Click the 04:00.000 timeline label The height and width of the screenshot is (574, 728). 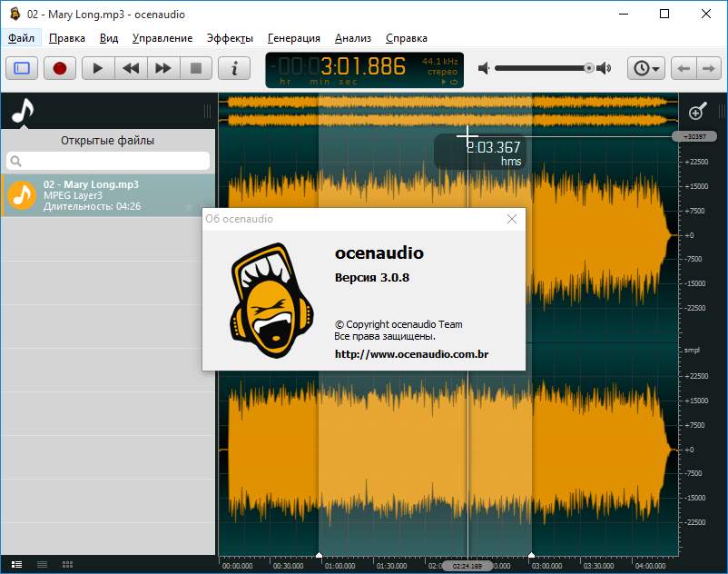coord(650,566)
